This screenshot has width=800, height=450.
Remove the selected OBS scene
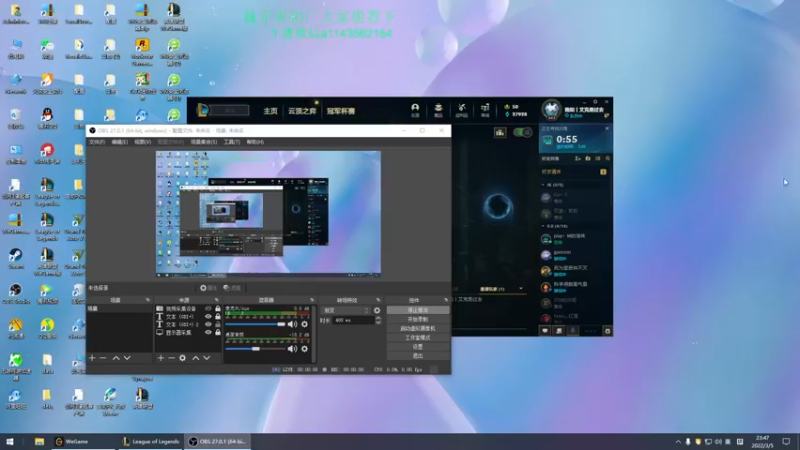(103, 358)
